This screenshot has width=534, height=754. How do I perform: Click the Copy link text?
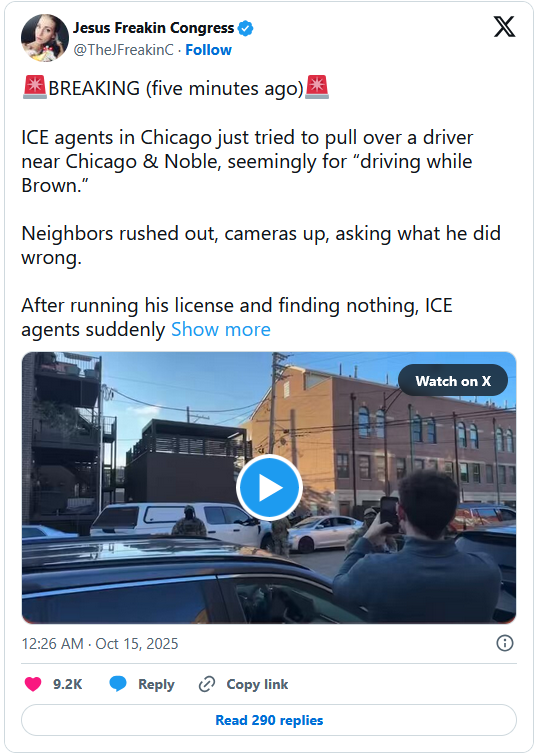click(257, 684)
